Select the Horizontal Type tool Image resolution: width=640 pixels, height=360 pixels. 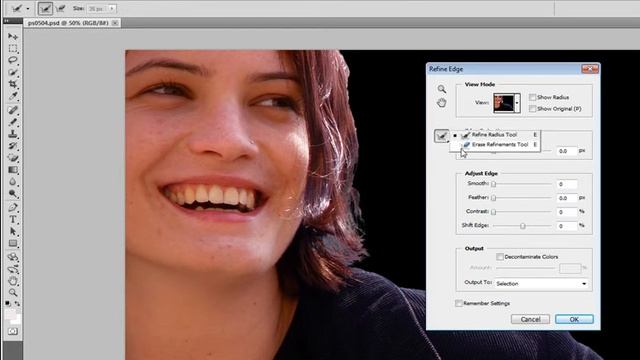(13, 220)
